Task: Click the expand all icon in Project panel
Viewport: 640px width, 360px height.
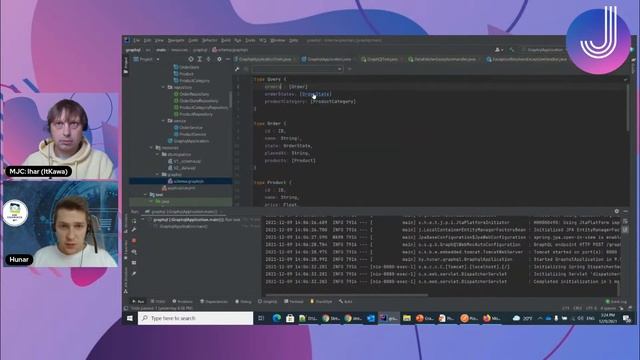Action: click(x=200, y=59)
